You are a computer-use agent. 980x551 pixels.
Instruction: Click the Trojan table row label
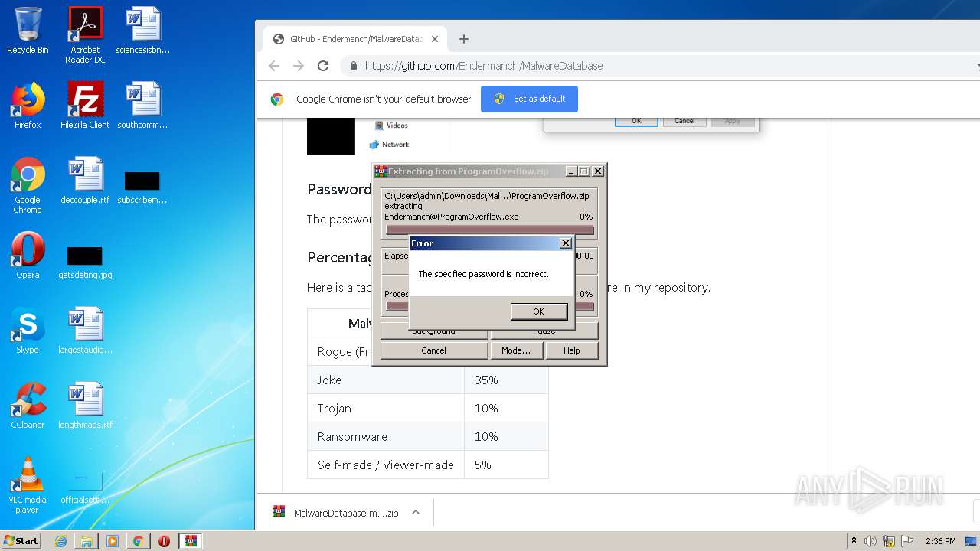click(x=335, y=408)
